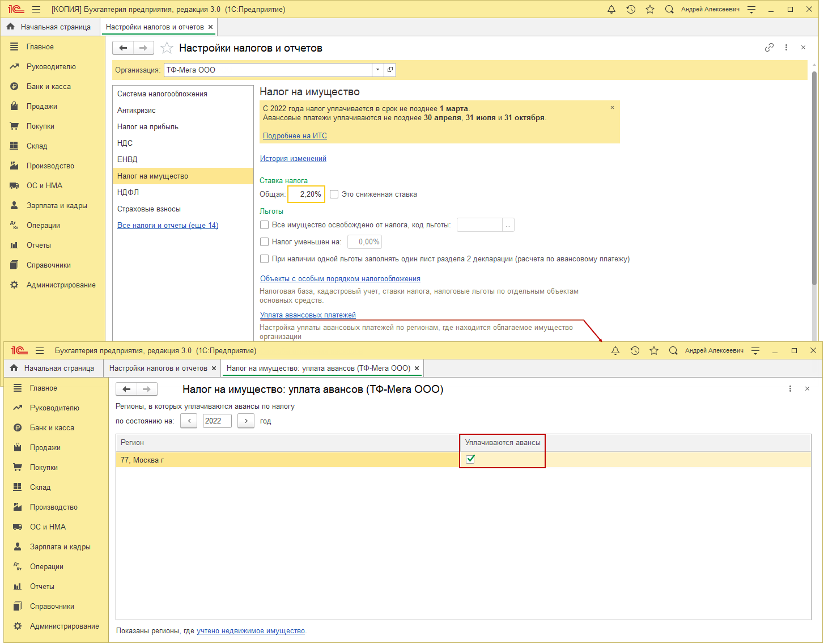Open favorites star in bottom window title bar
This screenshot has width=824, height=644.
654,351
